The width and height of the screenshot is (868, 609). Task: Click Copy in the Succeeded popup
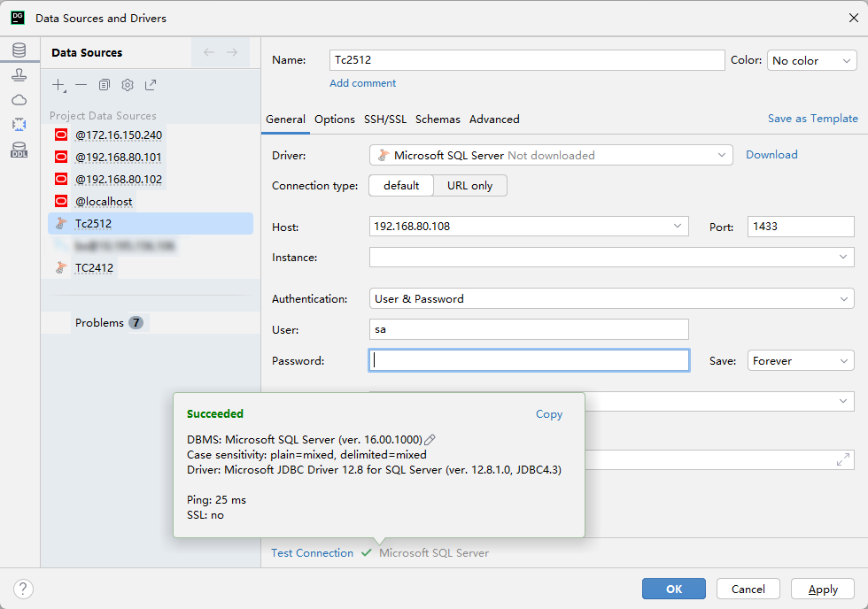pyautogui.click(x=548, y=414)
